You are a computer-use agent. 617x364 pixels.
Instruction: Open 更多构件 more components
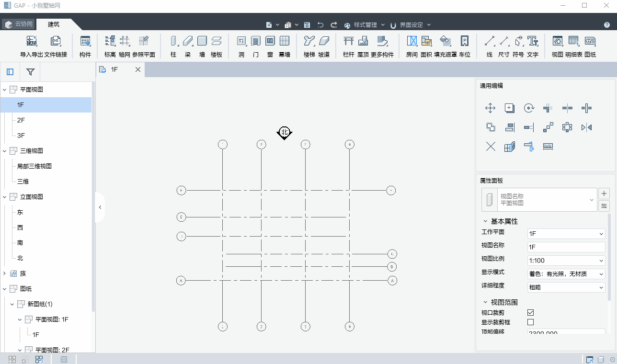click(382, 46)
